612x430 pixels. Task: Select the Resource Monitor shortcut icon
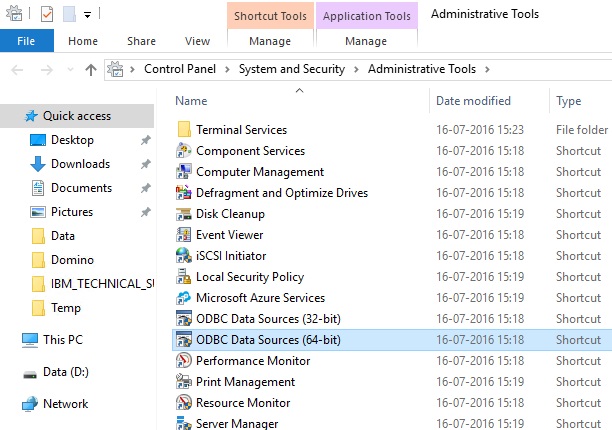click(x=184, y=403)
